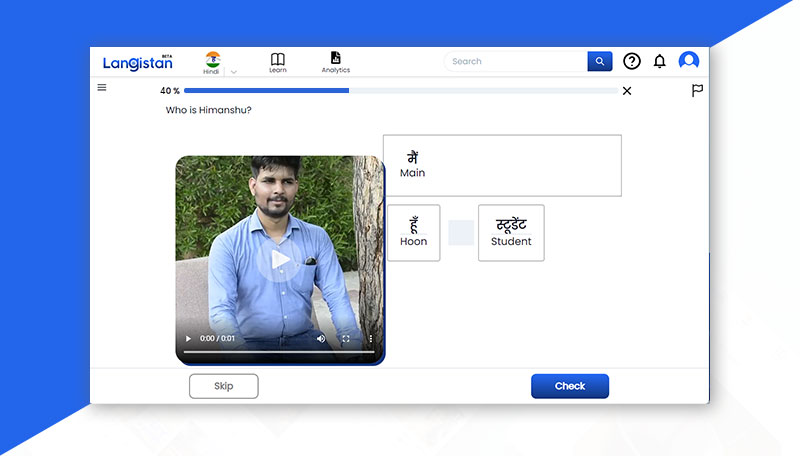Open the Learn menu
The image size is (800, 456).
coord(277,62)
